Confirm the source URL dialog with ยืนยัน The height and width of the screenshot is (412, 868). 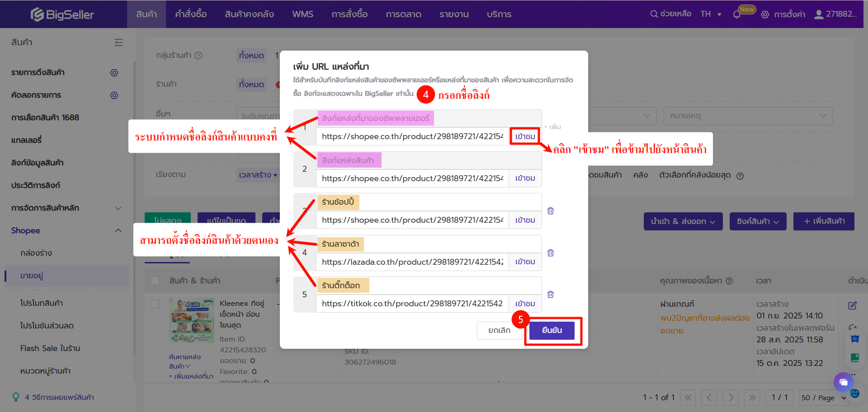552,330
